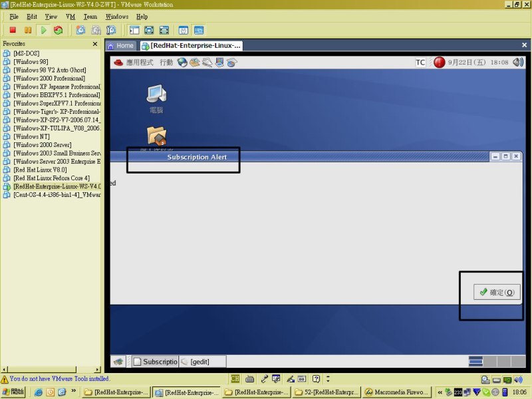Image resolution: width=532 pixels, height=399 pixels.
Task: Click the green Power On play button
Action: [43, 30]
